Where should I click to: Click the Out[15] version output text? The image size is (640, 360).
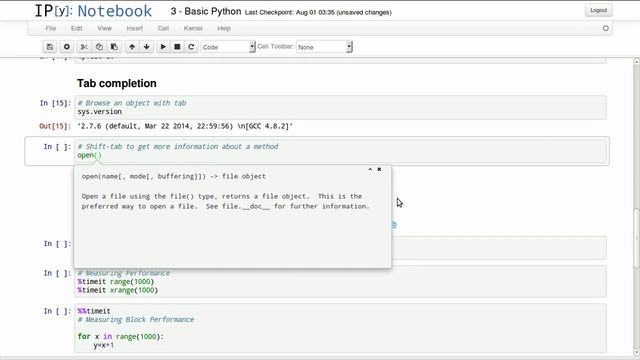[185, 126]
